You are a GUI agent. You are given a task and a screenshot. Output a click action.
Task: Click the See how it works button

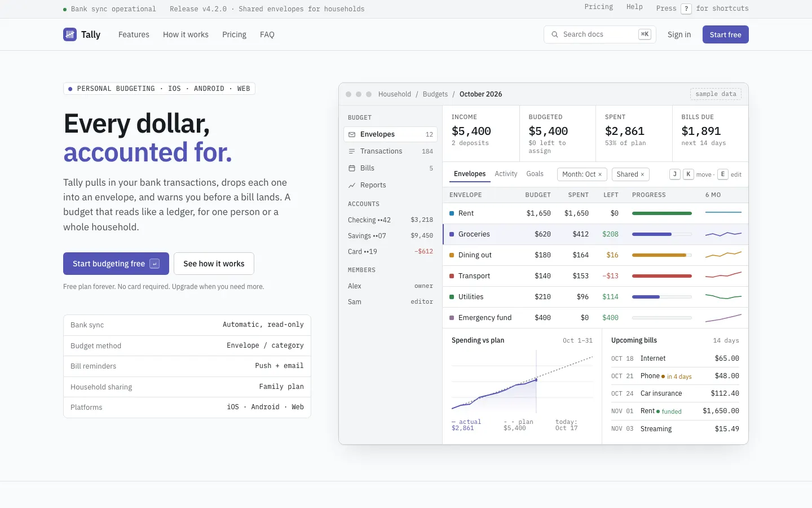click(x=214, y=264)
